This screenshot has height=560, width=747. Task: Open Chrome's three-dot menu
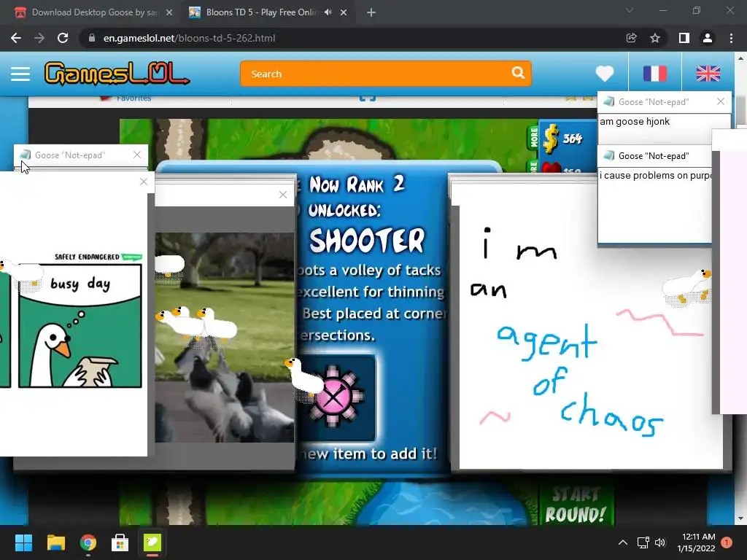point(731,38)
